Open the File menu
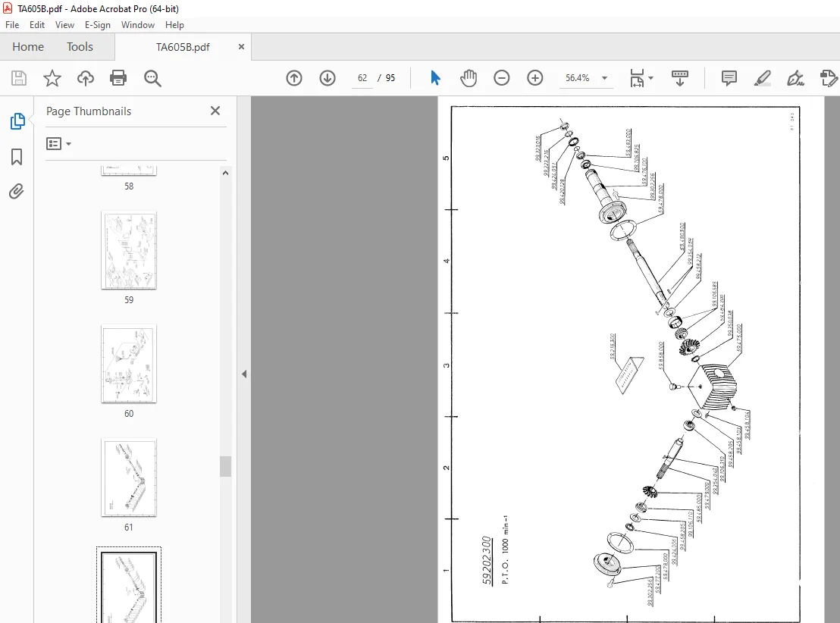Image resolution: width=840 pixels, height=623 pixels. pos(12,25)
